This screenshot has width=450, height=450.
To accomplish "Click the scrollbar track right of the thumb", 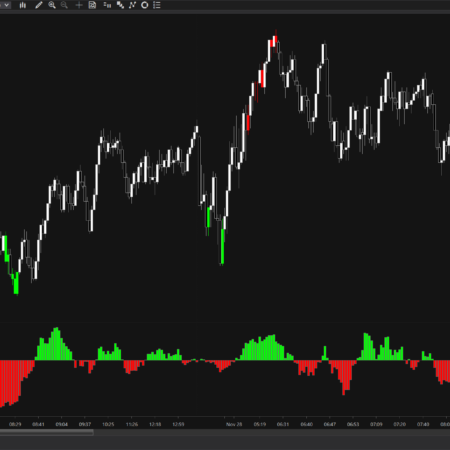I will [272, 432].
